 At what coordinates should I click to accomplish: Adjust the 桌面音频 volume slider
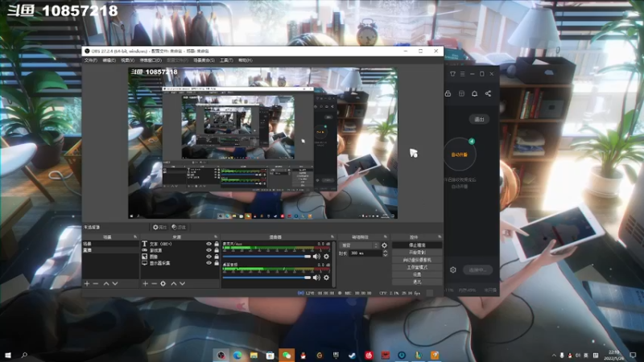coord(267,278)
